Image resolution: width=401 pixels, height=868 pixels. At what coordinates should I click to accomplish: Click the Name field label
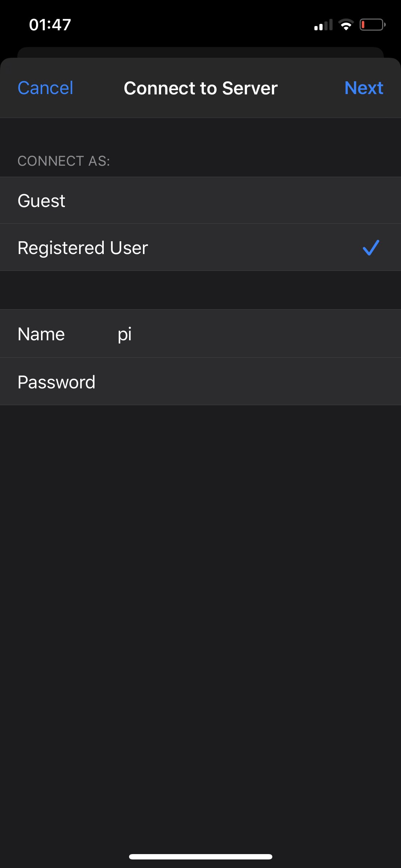(x=41, y=334)
